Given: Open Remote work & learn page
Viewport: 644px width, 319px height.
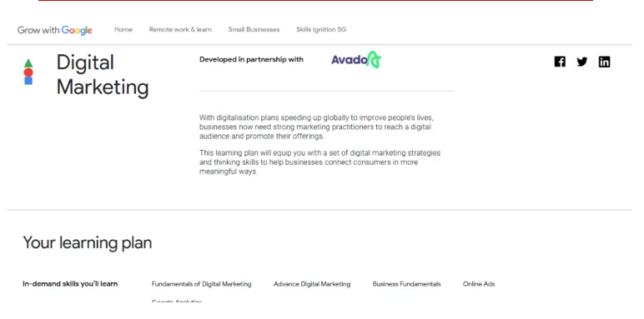Looking at the screenshot, I should (x=180, y=29).
